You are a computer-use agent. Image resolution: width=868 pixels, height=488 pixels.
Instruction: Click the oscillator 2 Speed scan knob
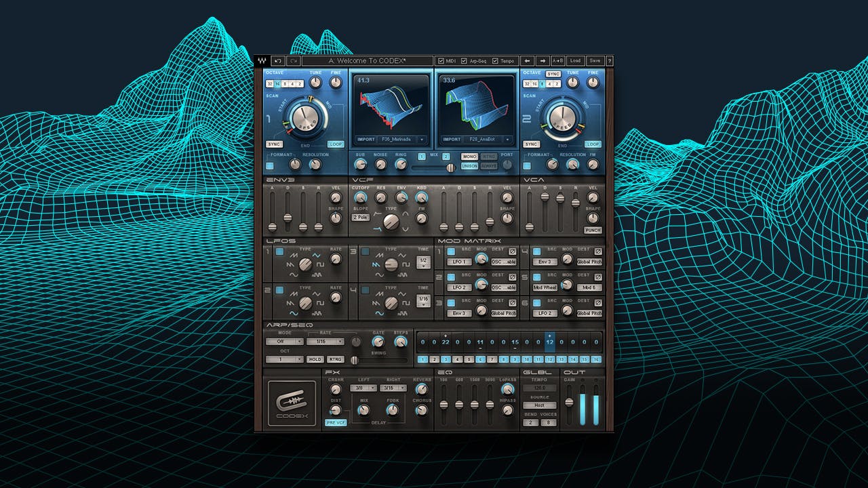tap(562, 118)
